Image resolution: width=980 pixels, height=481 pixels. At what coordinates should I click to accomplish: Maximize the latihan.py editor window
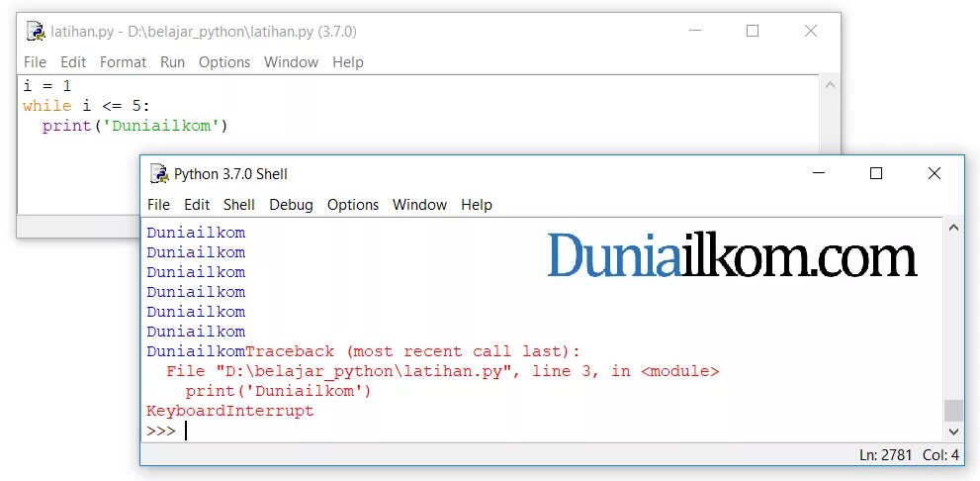pyautogui.click(x=753, y=31)
